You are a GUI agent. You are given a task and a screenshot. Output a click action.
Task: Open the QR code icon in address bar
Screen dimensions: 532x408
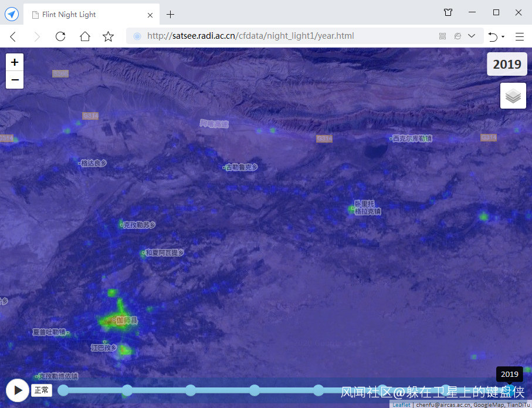point(443,36)
